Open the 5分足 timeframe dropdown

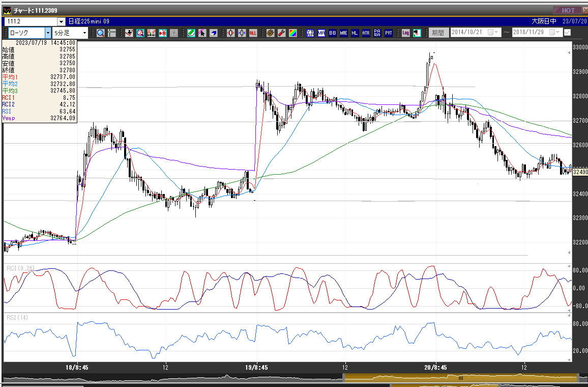(x=84, y=33)
